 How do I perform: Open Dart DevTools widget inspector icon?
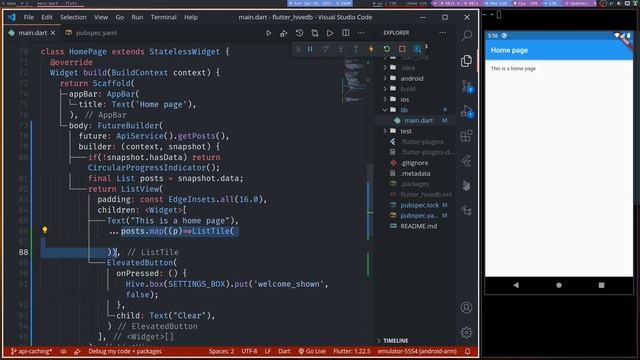417,49
